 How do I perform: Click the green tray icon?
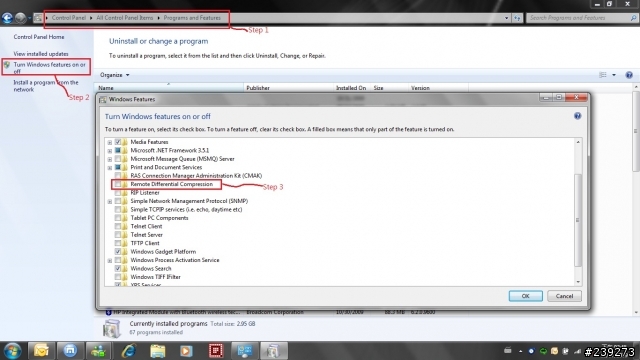point(543,351)
